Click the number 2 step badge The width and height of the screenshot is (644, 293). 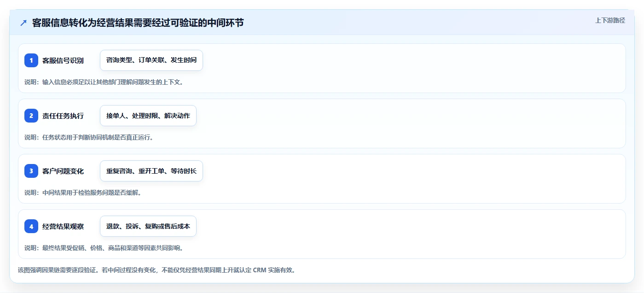click(31, 116)
